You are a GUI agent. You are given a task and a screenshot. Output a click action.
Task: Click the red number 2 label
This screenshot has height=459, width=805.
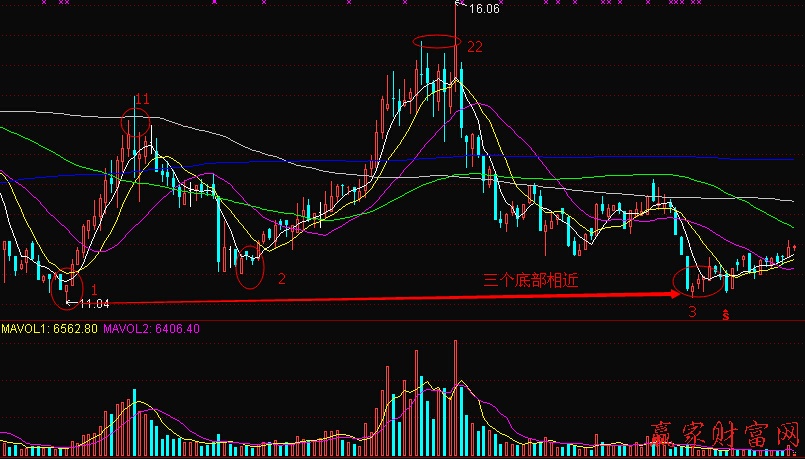point(281,278)
